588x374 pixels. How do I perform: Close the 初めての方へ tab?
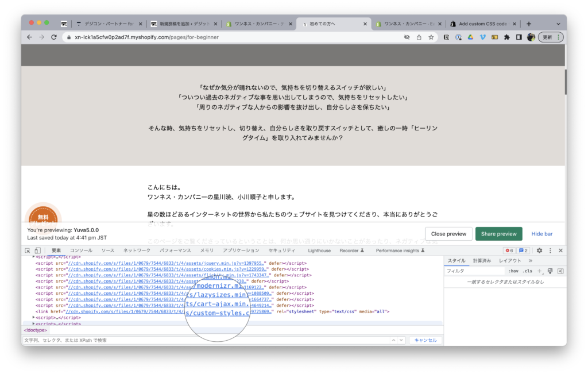(365, 24)
